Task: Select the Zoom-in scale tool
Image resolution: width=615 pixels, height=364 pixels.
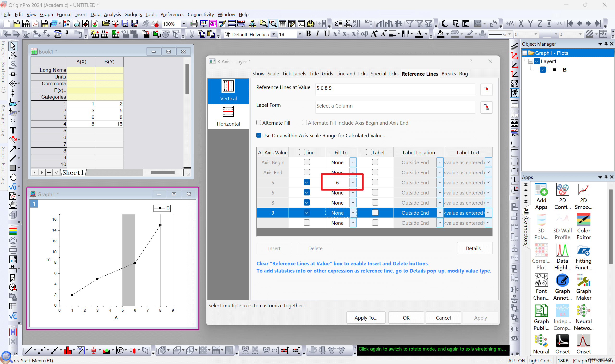Action: (13, 55)
